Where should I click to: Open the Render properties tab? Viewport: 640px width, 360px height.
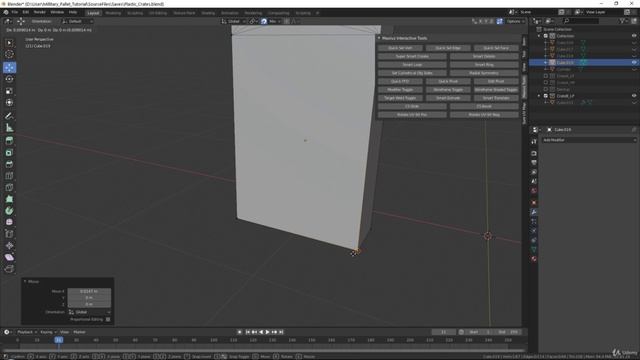(533, 153)
